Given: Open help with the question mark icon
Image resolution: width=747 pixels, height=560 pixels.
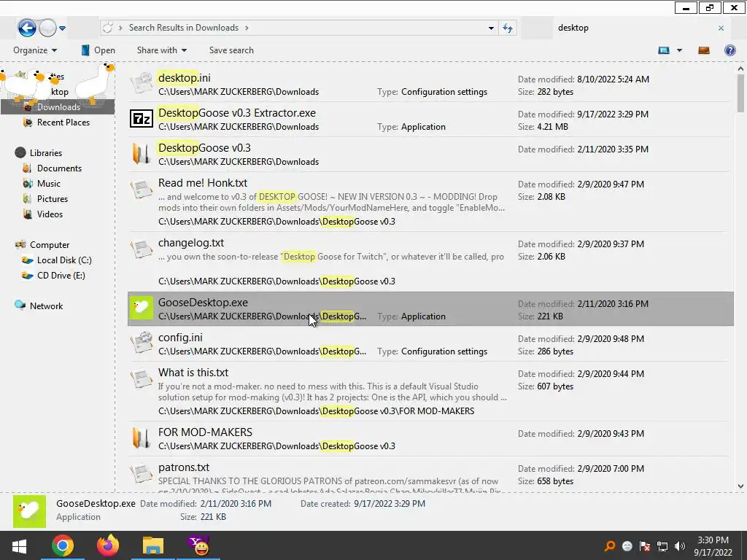Looking at the screenshot, I should [729, 50].
